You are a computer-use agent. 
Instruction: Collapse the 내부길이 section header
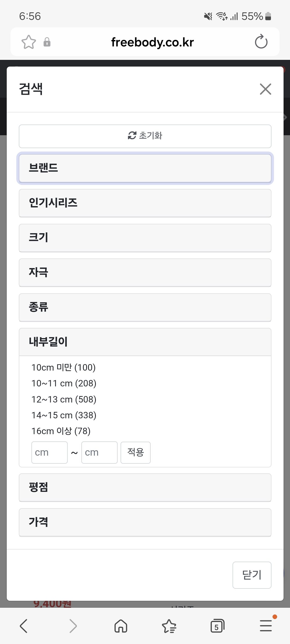pyautogui.click(x=145, y=342)
